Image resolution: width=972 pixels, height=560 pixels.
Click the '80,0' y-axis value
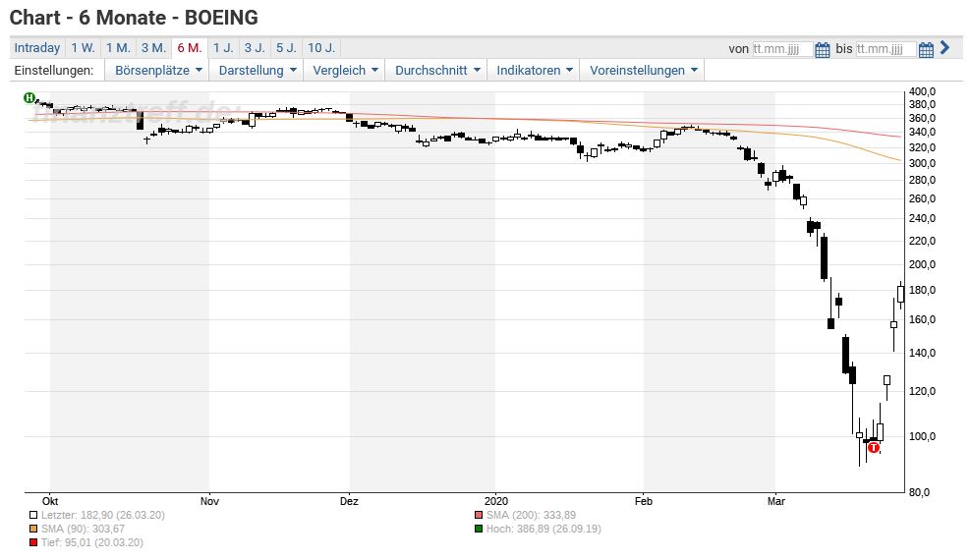(x=919, y=492)
